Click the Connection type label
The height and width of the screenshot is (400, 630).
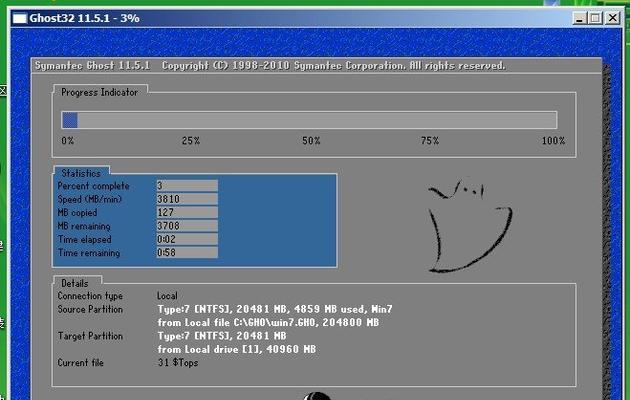click(x=90, y=296)
